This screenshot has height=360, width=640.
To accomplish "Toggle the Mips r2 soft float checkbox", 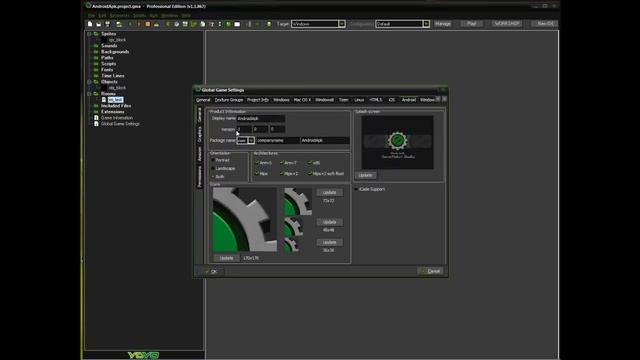I will pos(310,173).
